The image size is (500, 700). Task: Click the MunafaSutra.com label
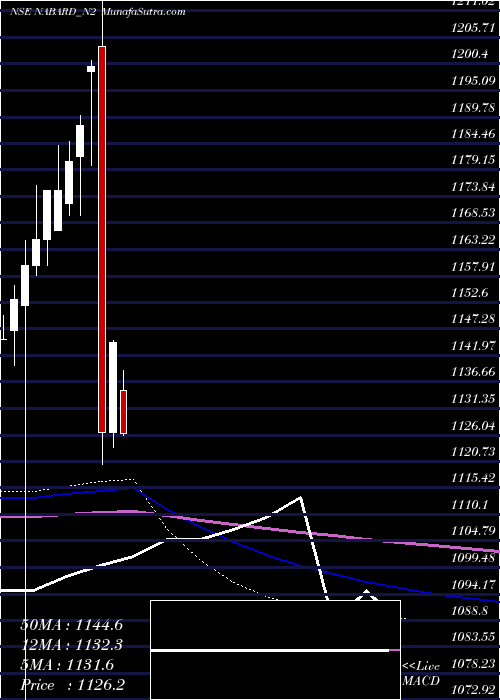(x=144, y=12)
